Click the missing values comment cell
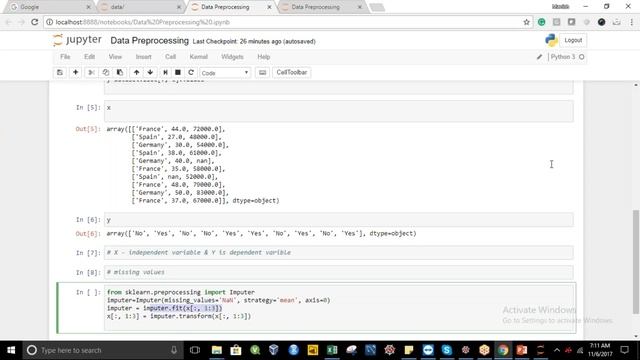The width and height of the screenshot is (640, 360). pos(338,272)
